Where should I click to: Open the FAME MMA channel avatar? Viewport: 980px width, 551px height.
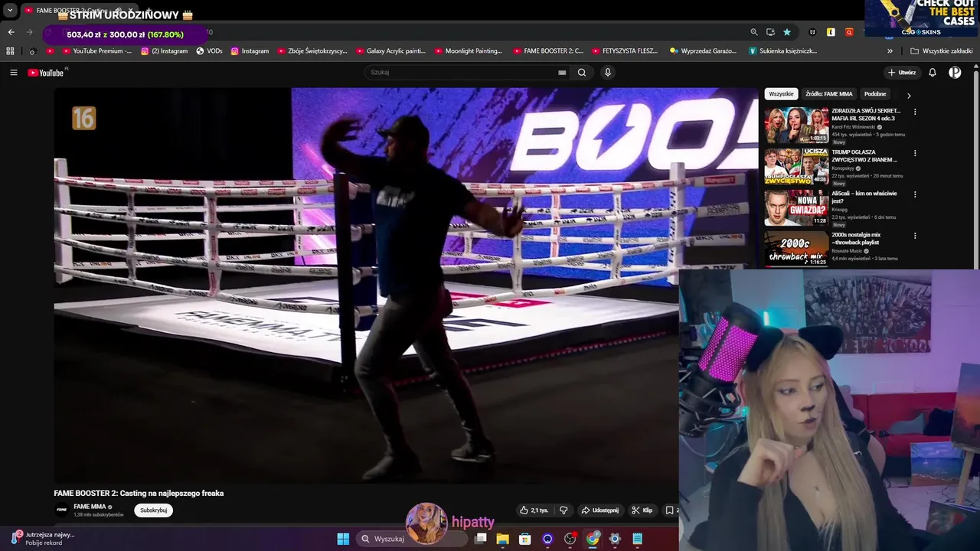pos(61,510)
